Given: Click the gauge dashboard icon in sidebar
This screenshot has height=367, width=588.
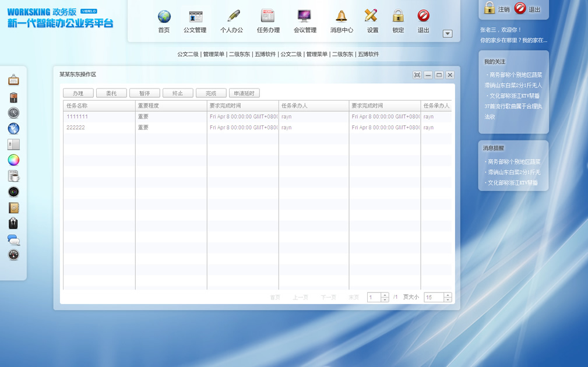Looking at the screenshot, I should tap(13, 255).
